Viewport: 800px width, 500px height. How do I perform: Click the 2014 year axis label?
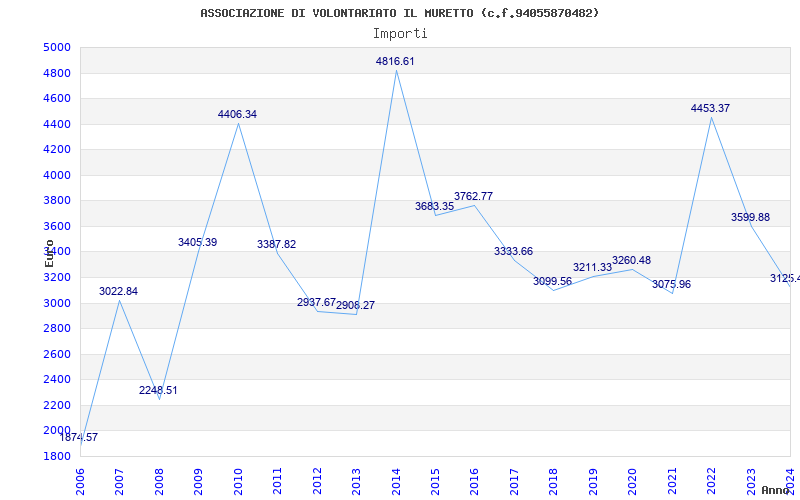click(x=396, y=482)
